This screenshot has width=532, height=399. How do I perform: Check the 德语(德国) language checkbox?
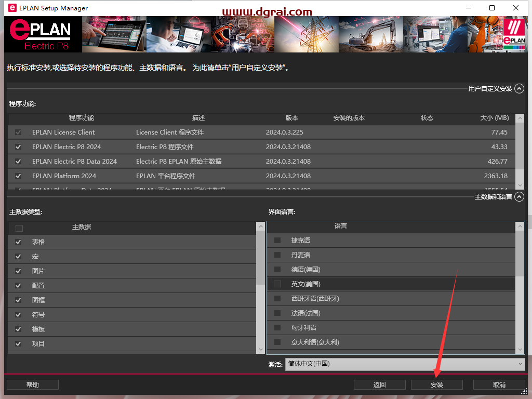pyautogui.click(x=277, y=270)
